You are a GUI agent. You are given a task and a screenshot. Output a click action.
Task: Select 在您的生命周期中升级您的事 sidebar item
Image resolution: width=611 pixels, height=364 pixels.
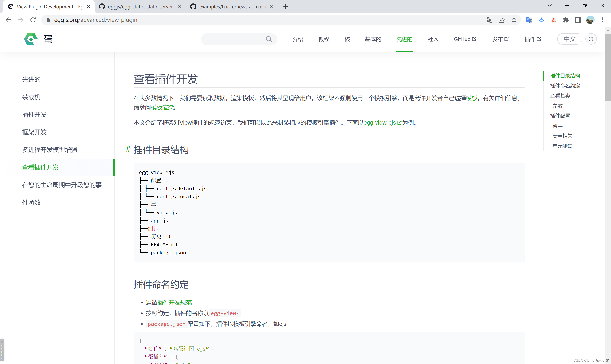pyautogui.click(x=62, y=185)
